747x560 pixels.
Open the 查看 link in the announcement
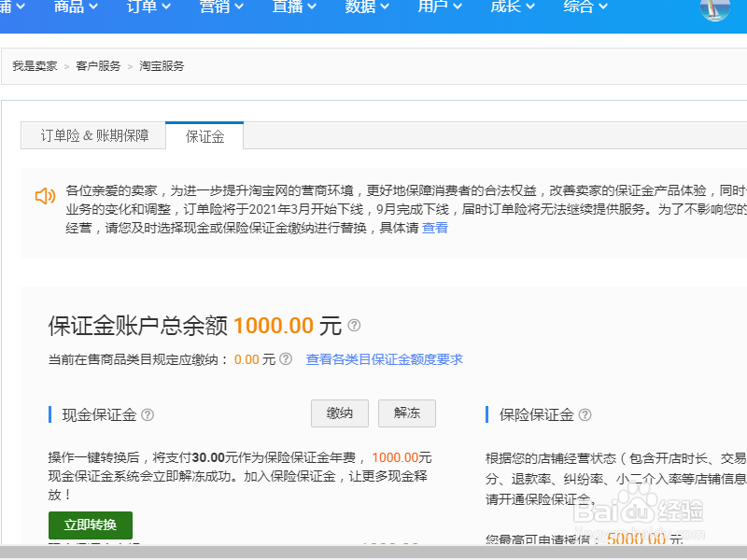tap(435, 227)
